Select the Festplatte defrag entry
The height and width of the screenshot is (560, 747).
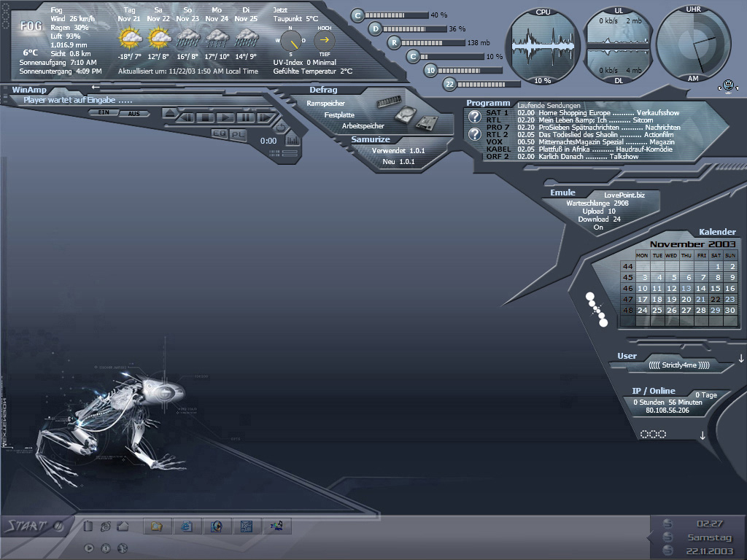(339, 115)
